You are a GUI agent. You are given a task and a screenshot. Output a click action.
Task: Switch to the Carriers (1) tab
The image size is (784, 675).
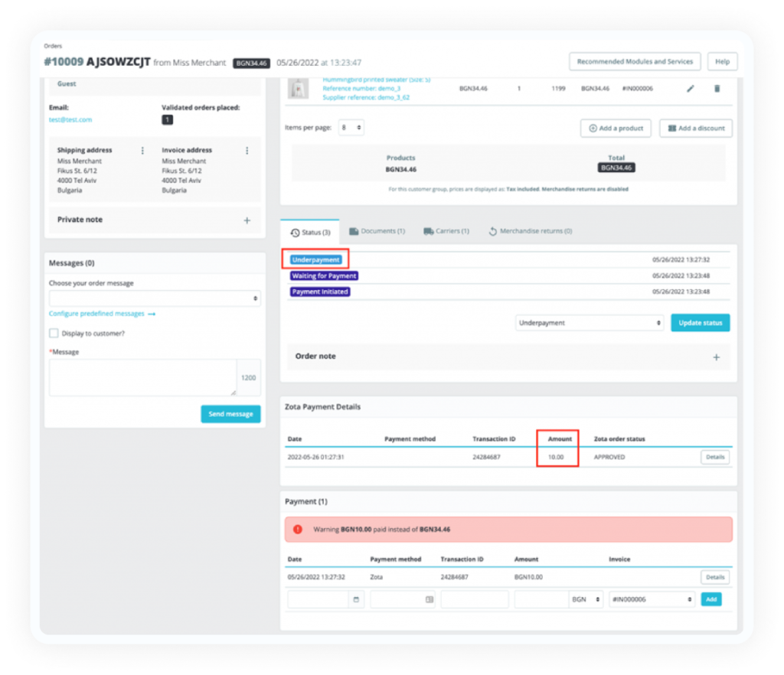click(x=446, y=231)
